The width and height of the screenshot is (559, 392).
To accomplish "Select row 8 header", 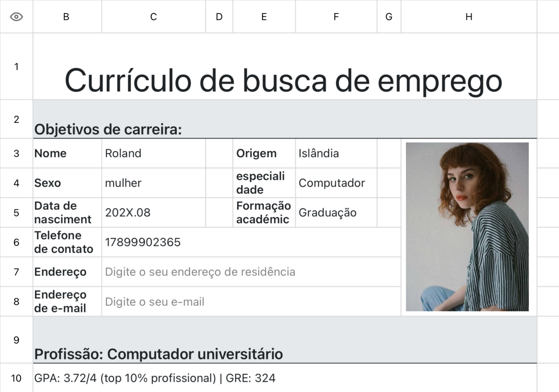I will click(16, 301).
